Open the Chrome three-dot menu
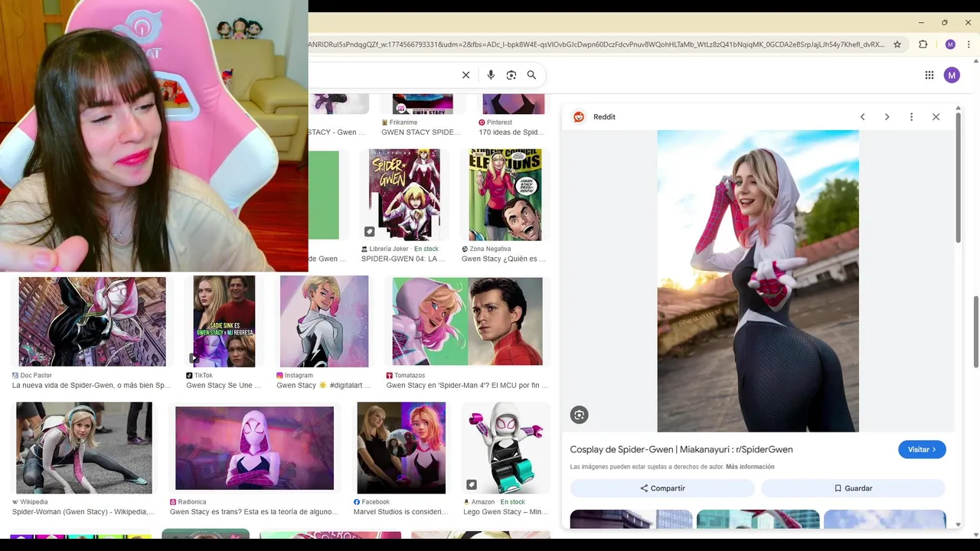Image resolution: width=980 pixels, height=551 pixels. click(x=969, y=44)
